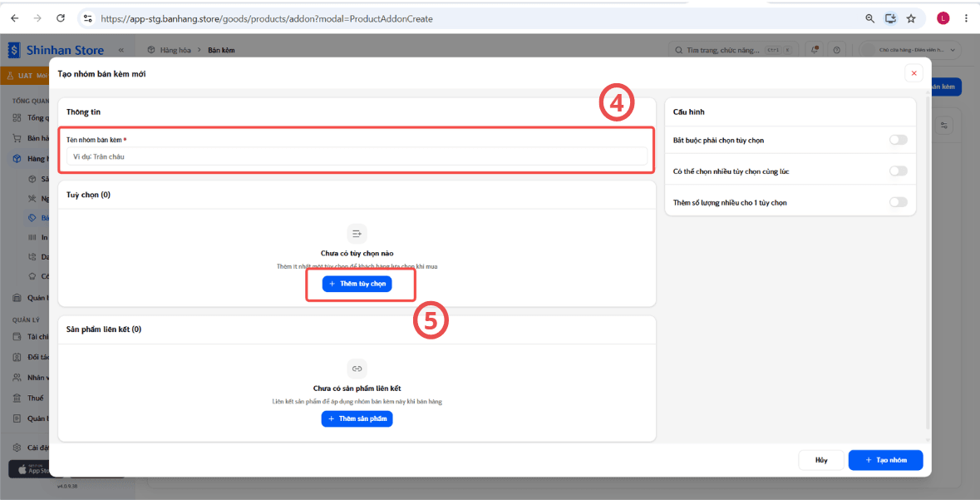Image resolution: width=980 pixels, height=500 pixels.
Task: Open the notifications bell
Action: (x=815, y=49)
